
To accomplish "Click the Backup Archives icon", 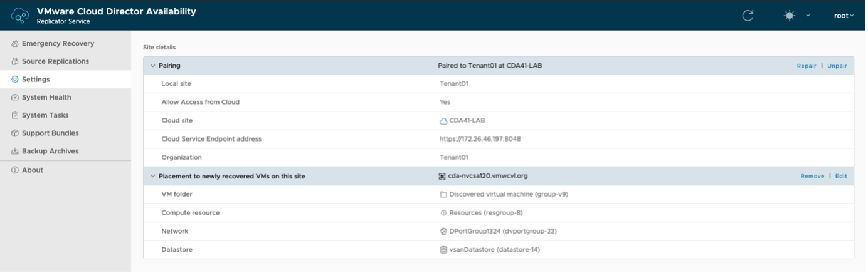I will 15,152.
